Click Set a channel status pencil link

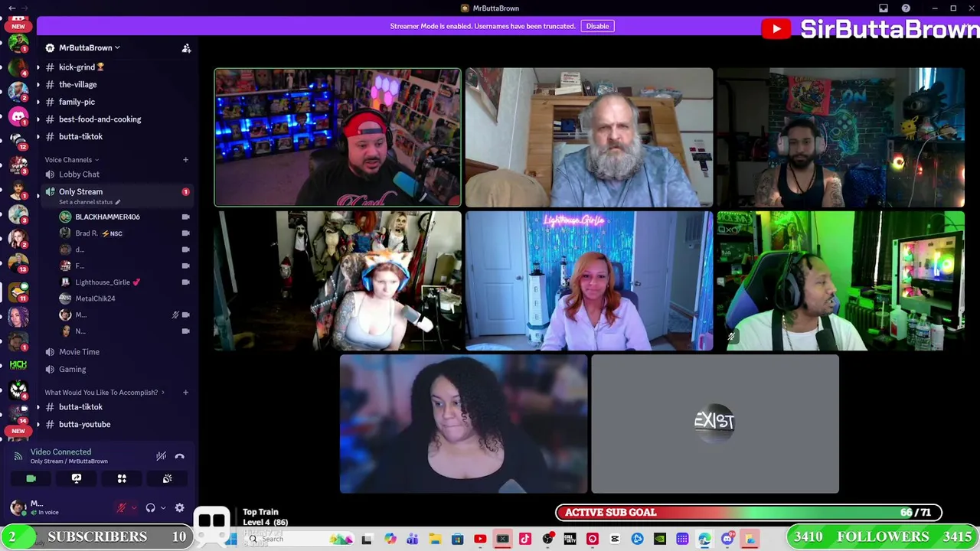pos(90,202)
